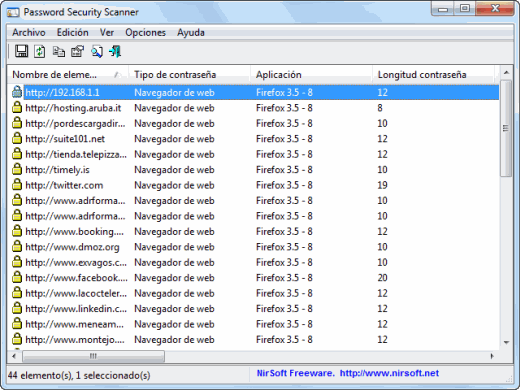This screenshot has width=520, height=390.
Task: Click lock icon beside http://www.linkedin.c...
Action: (17, 308)
